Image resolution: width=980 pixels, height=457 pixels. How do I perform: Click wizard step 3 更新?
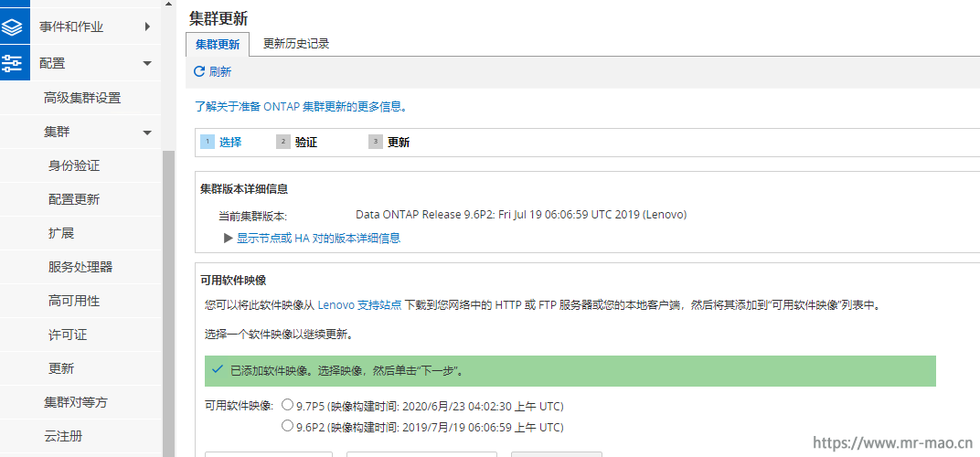click(389, 143)
